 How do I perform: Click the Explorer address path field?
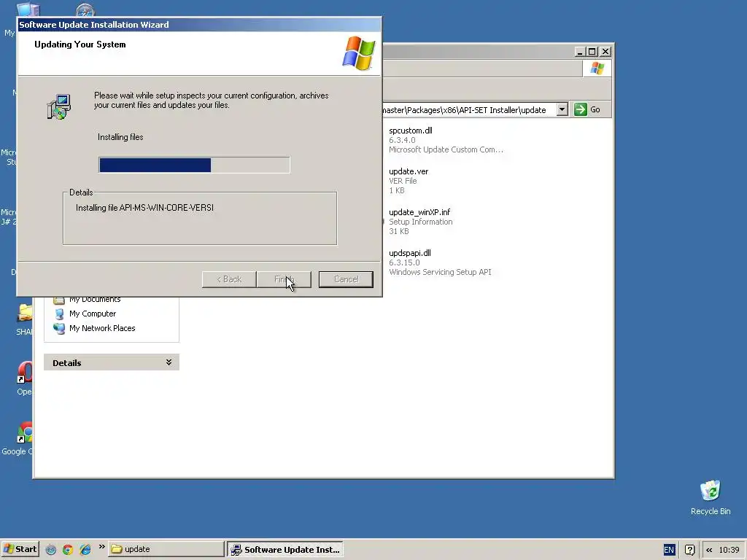tap(469, 110)
